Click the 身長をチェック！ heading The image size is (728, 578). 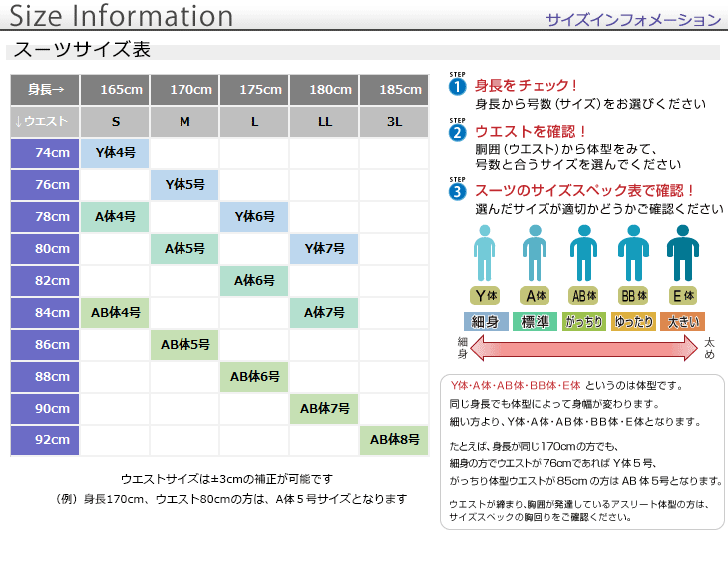point(527,86)
